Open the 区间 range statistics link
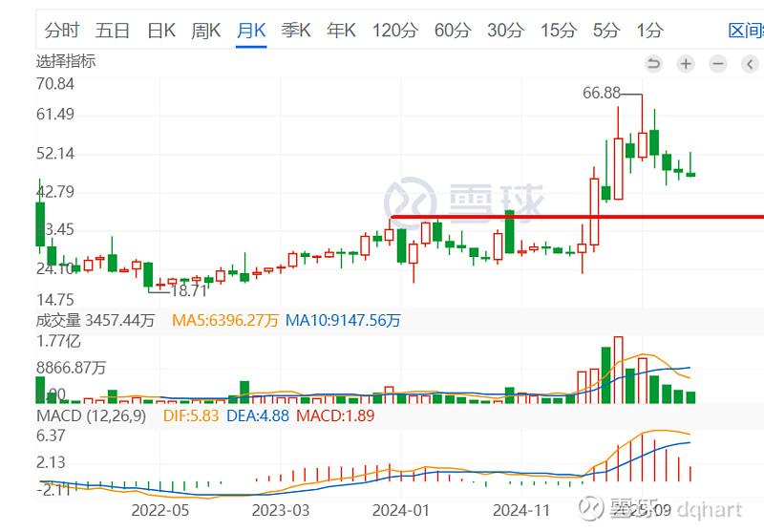This screenshot has height=532, width=764. pos(746,31)
